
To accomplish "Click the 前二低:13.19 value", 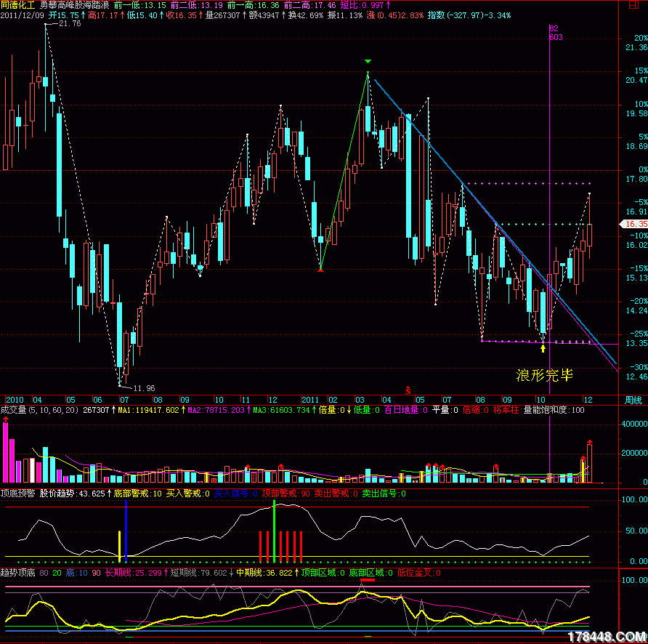I will tap(196, 5).
